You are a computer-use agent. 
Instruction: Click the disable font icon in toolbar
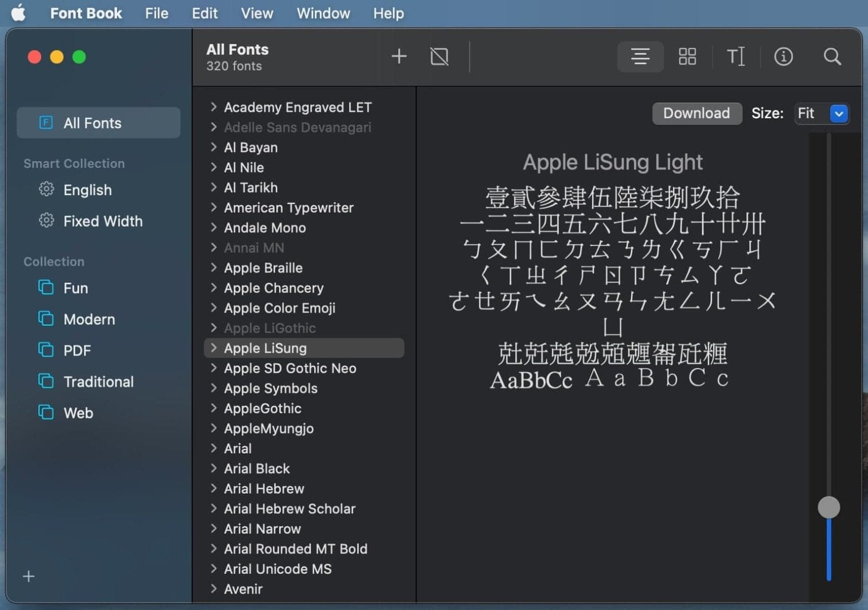[x=439, y=56]
